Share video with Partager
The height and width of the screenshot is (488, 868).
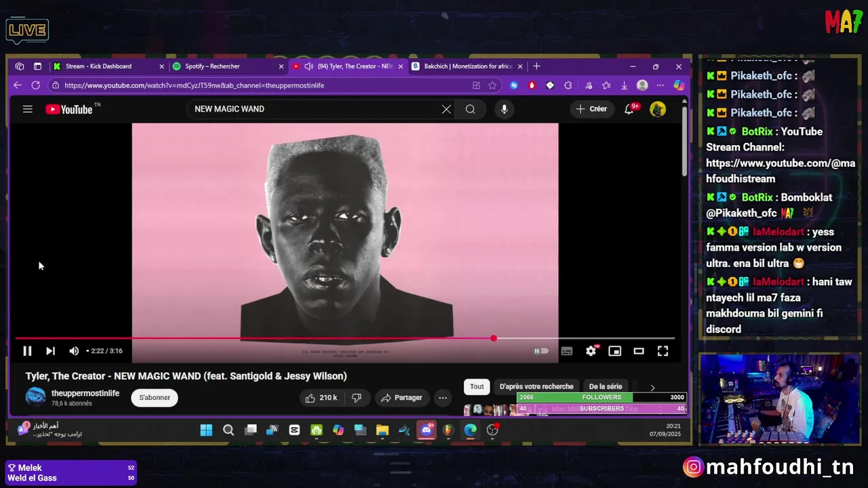point(401,398)
